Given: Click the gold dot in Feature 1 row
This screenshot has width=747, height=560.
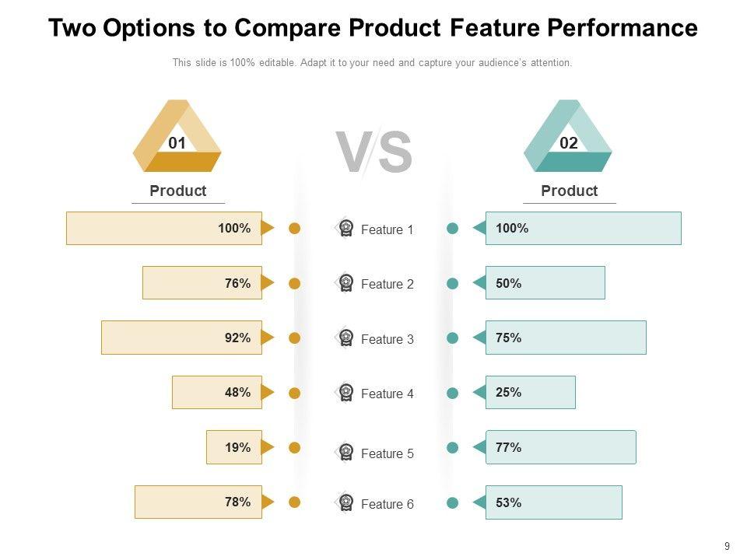Looking at the screenshot, I should point(295,229).
